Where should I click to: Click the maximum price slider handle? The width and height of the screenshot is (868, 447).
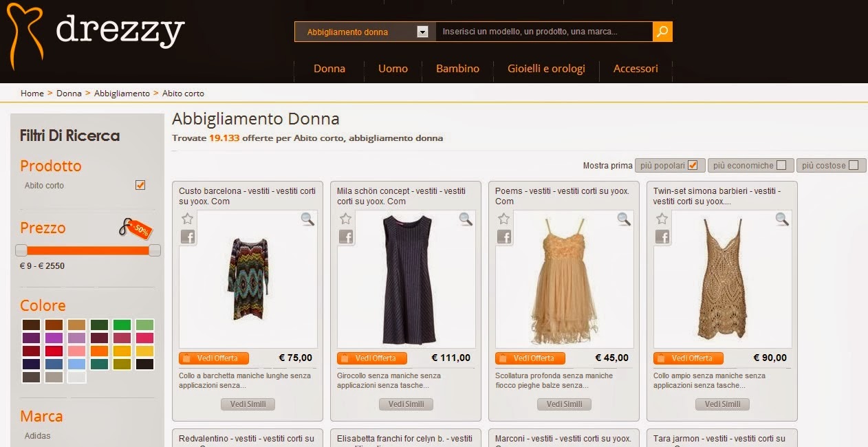point(155,250)
